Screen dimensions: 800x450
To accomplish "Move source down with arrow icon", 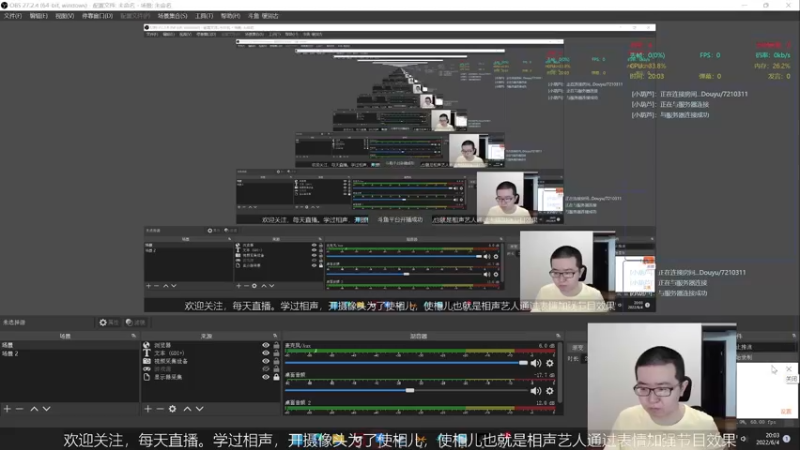I will coord(199,409).
